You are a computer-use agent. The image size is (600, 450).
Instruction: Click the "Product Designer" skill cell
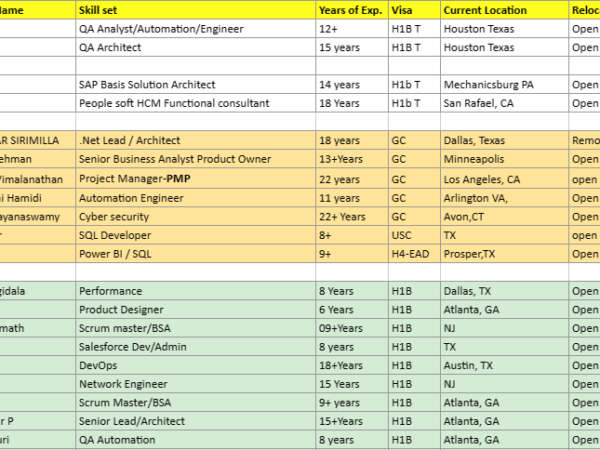pos(120,310)
